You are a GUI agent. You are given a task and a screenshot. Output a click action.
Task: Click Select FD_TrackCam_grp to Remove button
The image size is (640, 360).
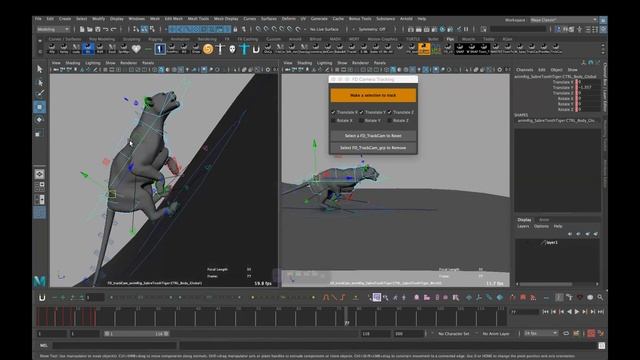(373, 148)
